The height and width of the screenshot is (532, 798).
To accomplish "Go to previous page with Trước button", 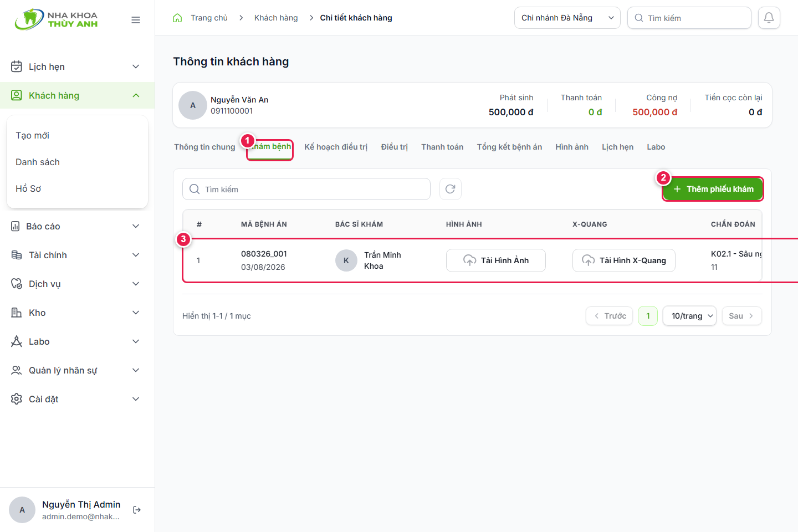I will pos(610,316).
